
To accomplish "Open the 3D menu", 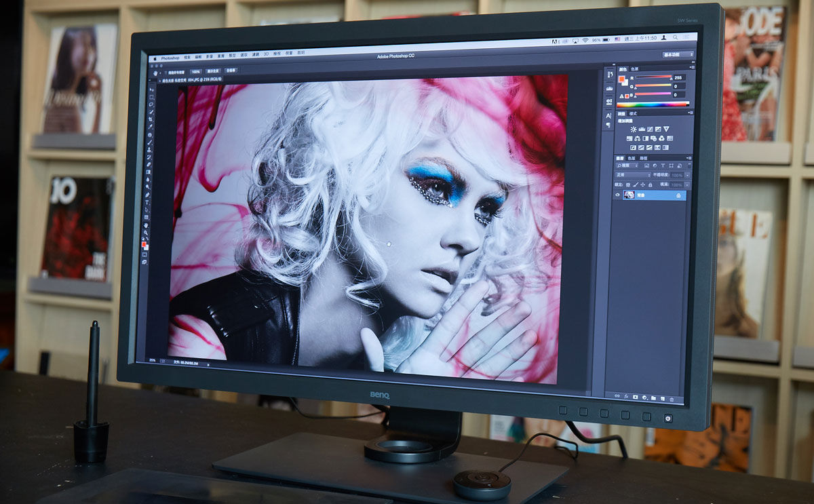I will tap(266, 54).
